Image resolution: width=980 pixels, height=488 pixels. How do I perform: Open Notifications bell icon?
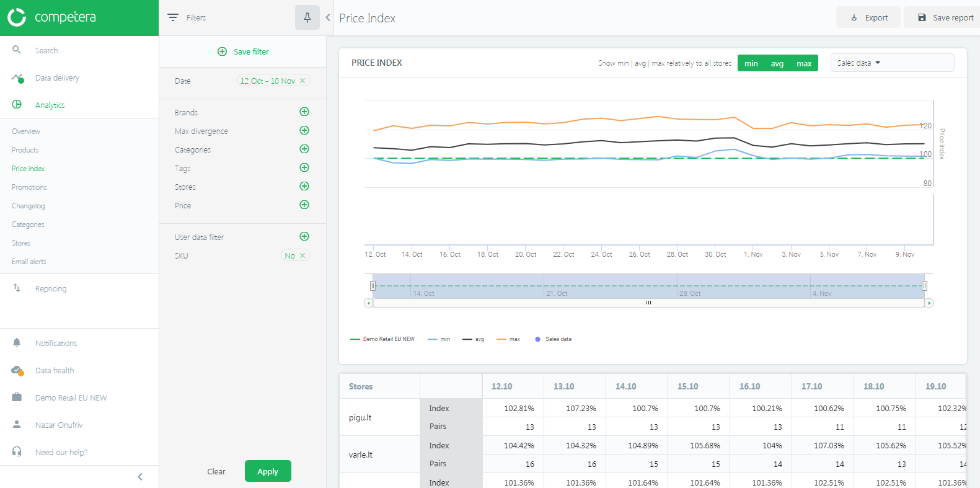tap(17, 343)
